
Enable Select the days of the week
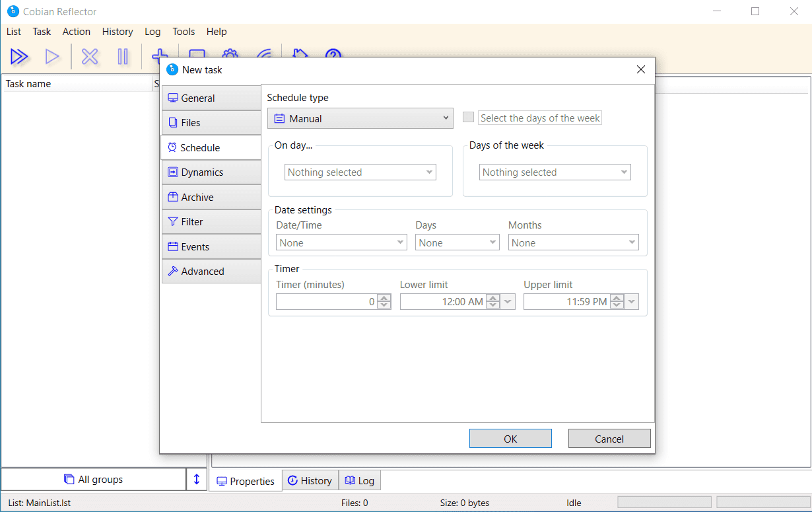click(x=469, y=118)
